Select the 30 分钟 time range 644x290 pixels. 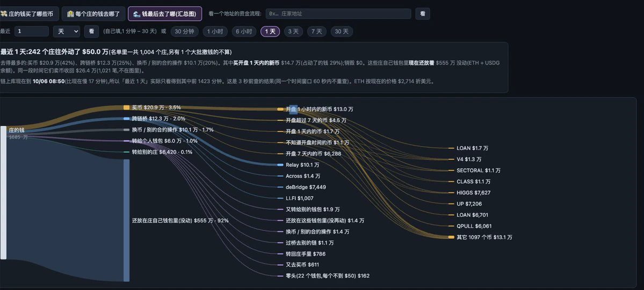click(184, 32)
